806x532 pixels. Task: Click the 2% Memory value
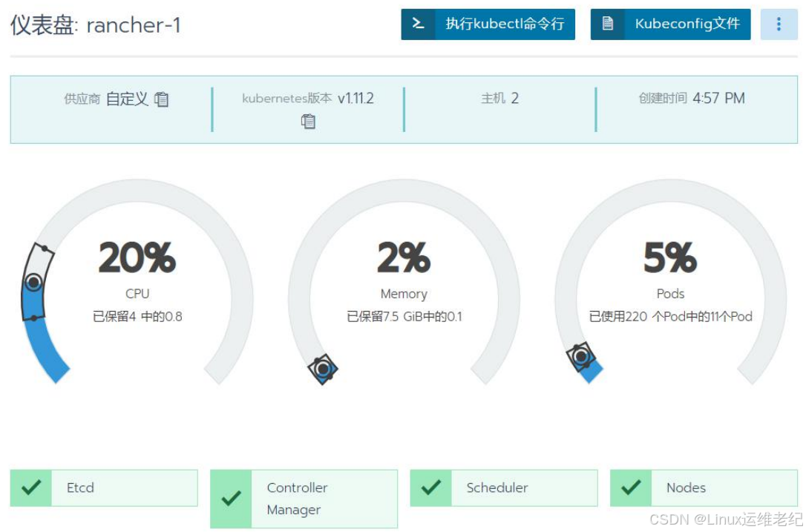[404, 257]
